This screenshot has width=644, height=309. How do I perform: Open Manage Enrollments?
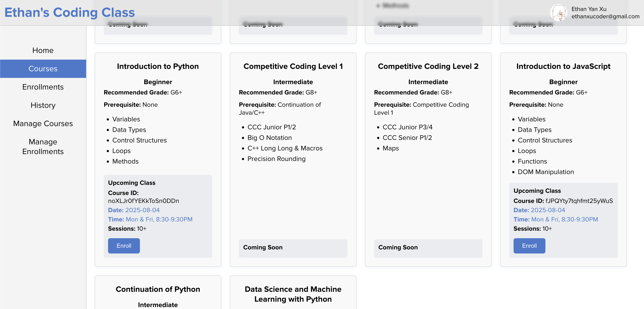pos(43,147)
